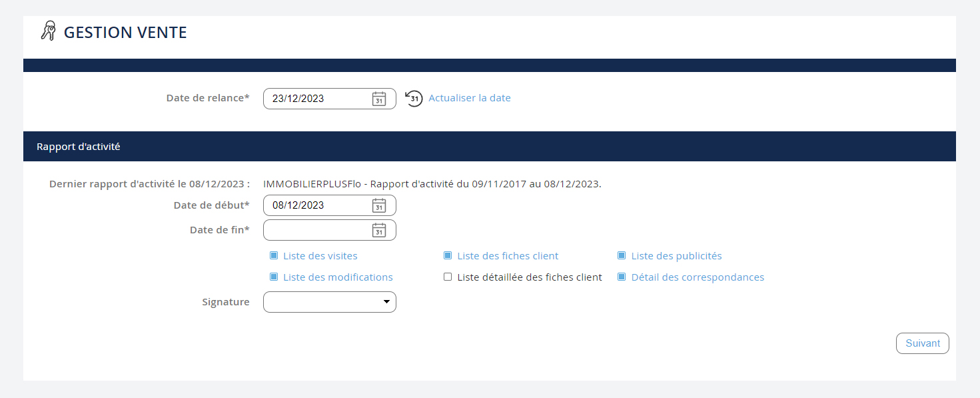Uncheck the Liste des visites checkbox
Viewport: 980px width, 398px height.
[274, 256]
